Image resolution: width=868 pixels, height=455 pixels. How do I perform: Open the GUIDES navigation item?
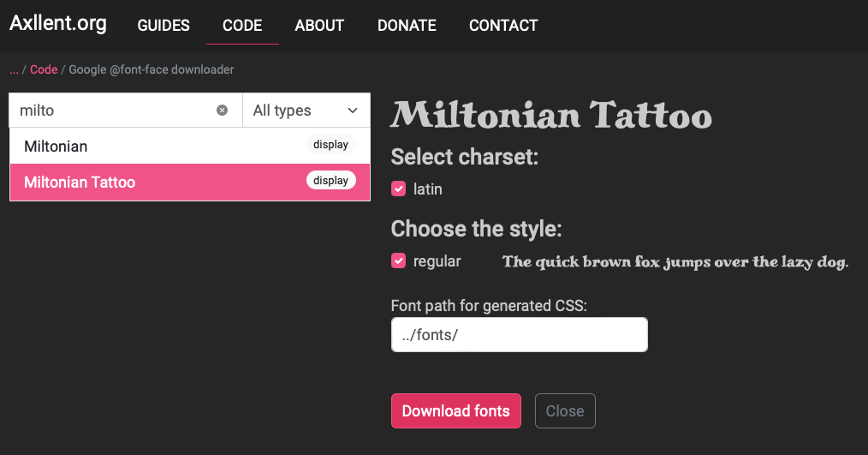[163, 26]
